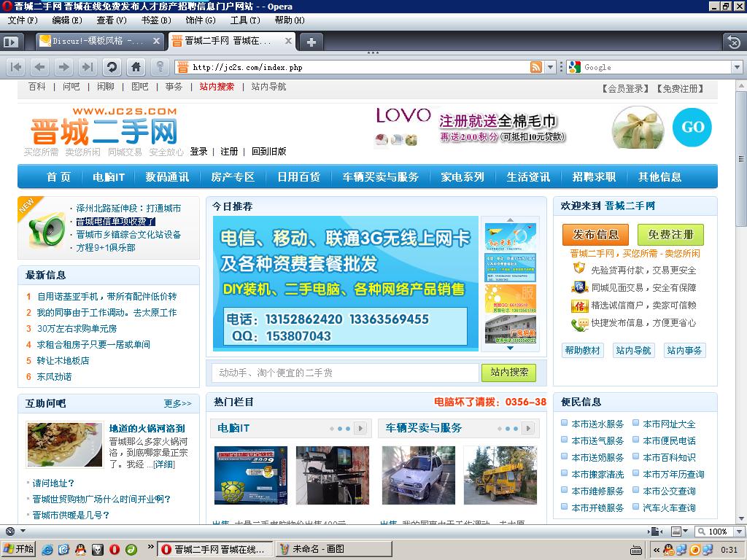Click the GO circle in banner ad

pos(692,127)
